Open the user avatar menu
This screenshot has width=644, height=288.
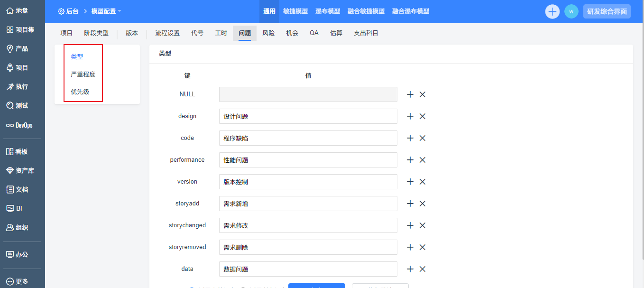pyautogui.click(x=571, y=11)
